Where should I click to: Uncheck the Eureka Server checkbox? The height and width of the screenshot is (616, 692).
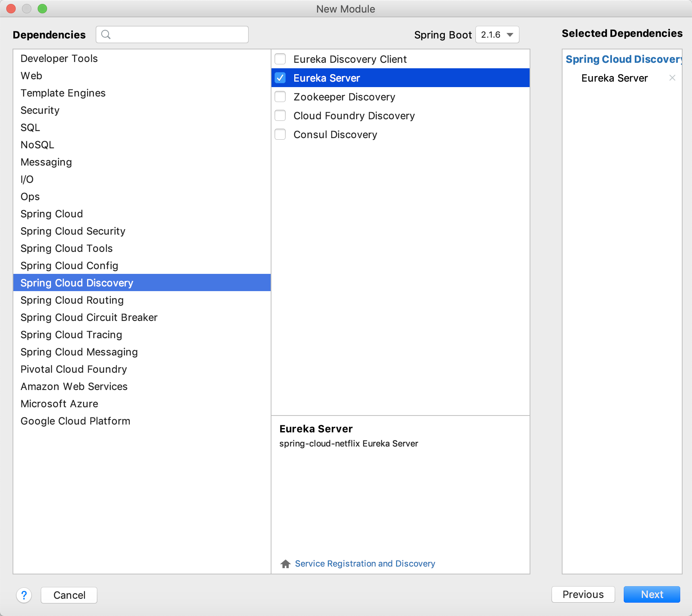280,78
